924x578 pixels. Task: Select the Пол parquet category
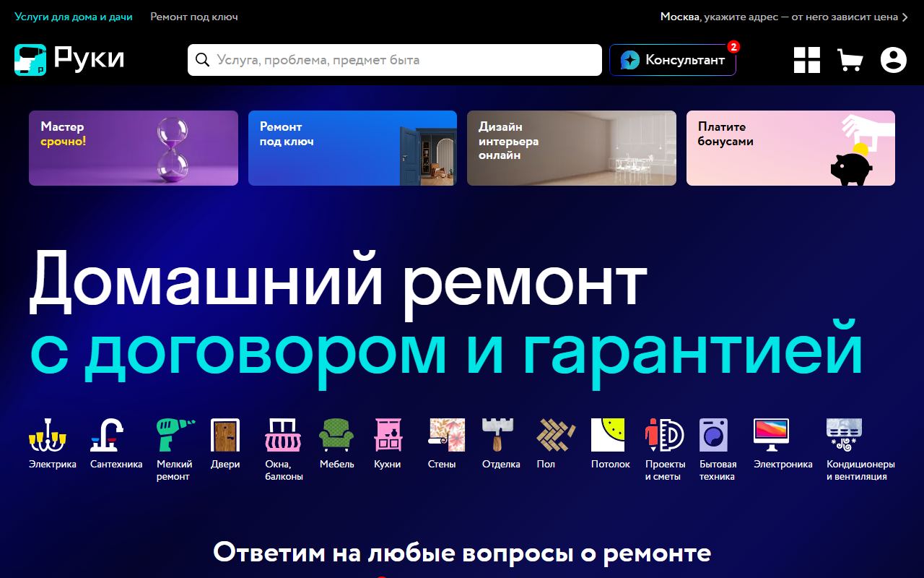[x=556, y=444]
